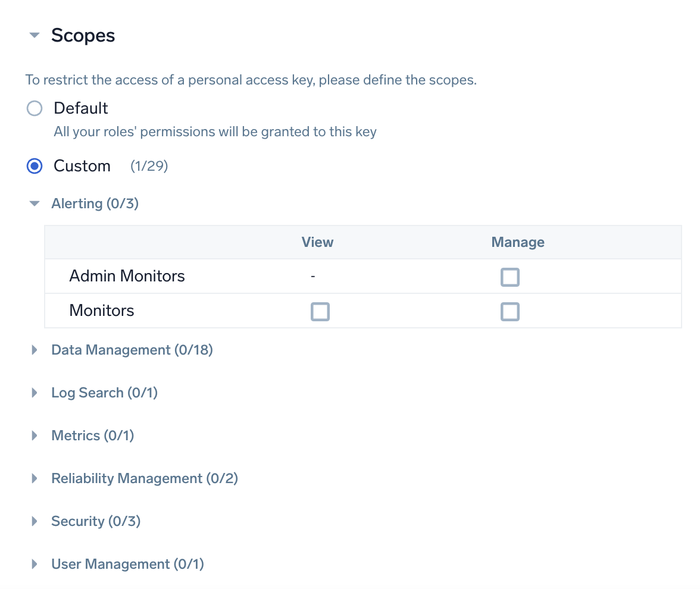This screenshot has width=700, height=589.
Task: Select the Custom scope radio button
Action: point(34,166)
